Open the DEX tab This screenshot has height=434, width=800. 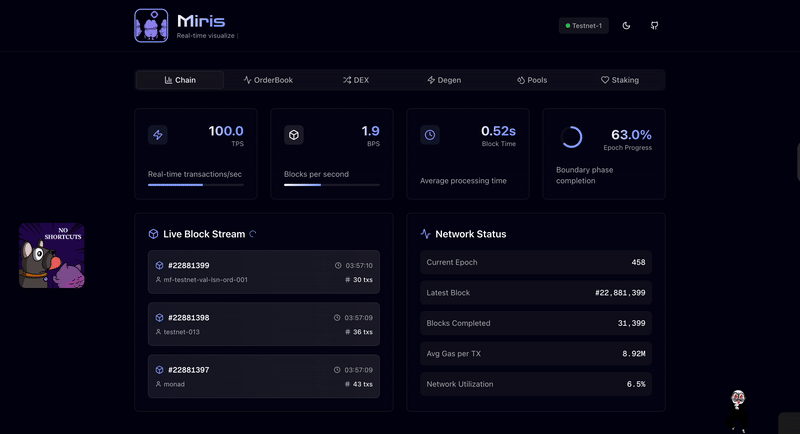coord(356,80)
